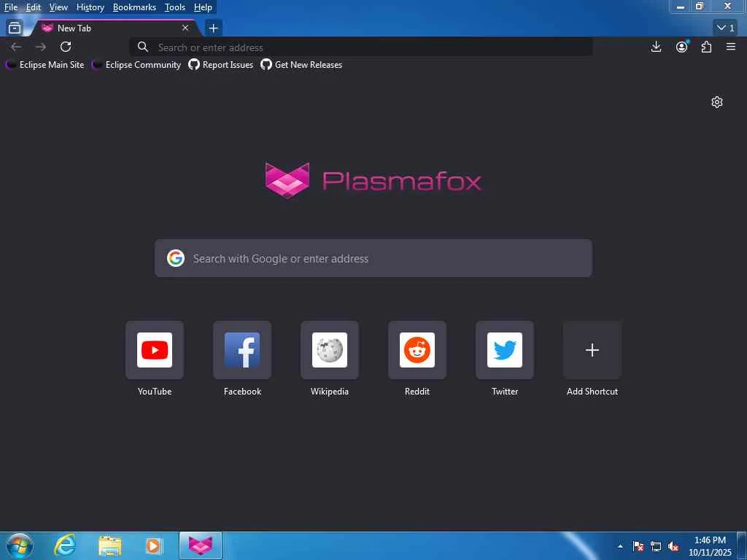The height and width of the screenshot is (560, 747).
Task: Open the Windows Start button
Action: [x=20, y=545]
